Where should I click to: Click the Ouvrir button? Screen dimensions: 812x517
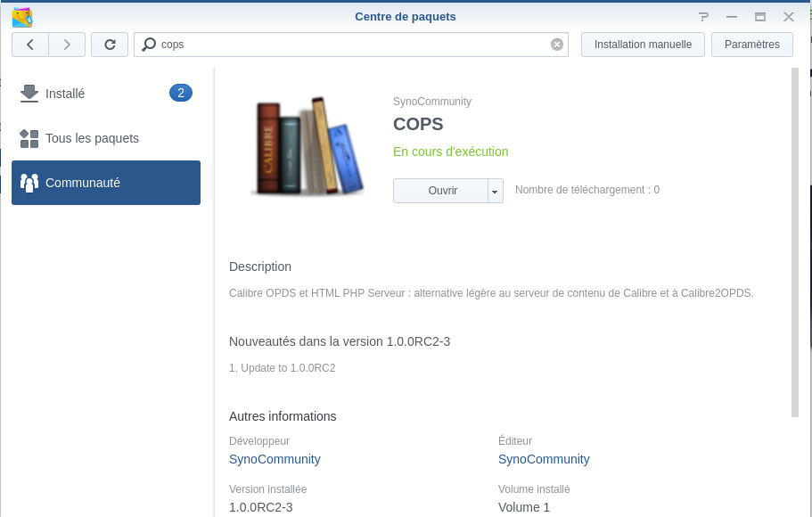click(442, 191)
